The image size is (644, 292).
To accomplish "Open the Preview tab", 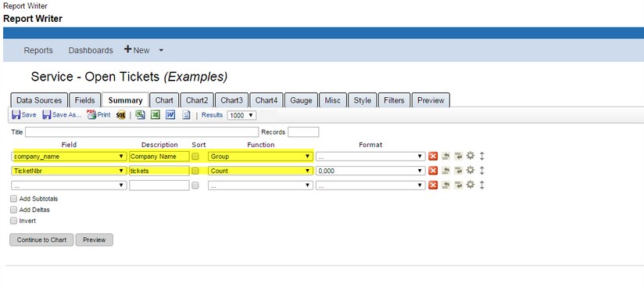I will pos(431,100).
